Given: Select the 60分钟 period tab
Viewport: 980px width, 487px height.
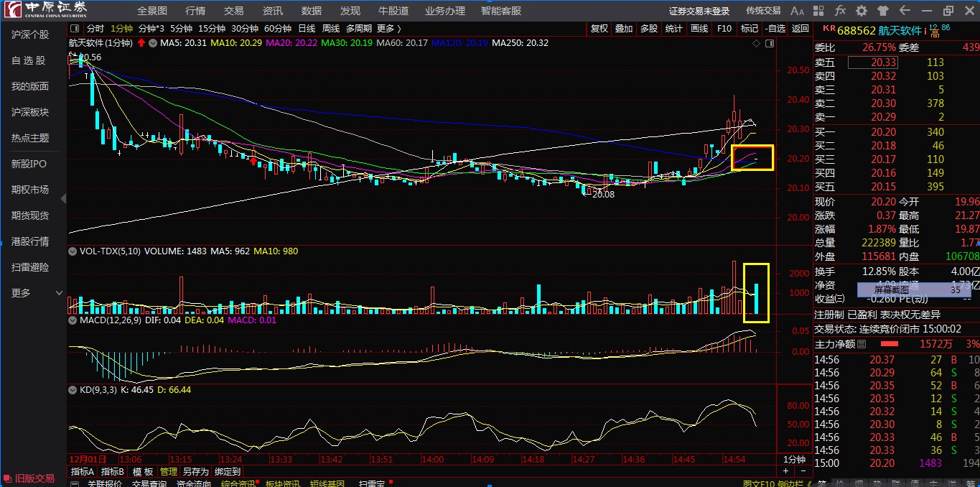Looking at the screenshot, I should [x=278, y=29].
